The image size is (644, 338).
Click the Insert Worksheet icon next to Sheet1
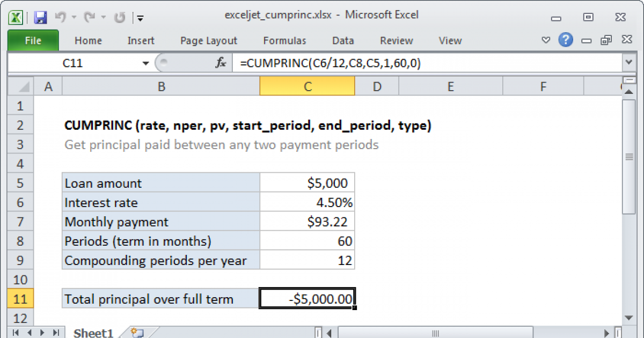click(x=136, y=333)
